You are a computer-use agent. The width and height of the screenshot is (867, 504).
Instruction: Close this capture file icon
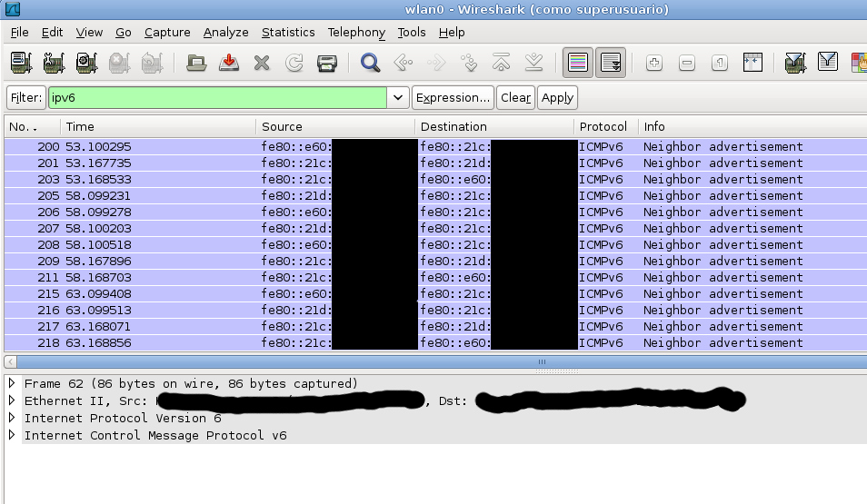pos(262,63)
